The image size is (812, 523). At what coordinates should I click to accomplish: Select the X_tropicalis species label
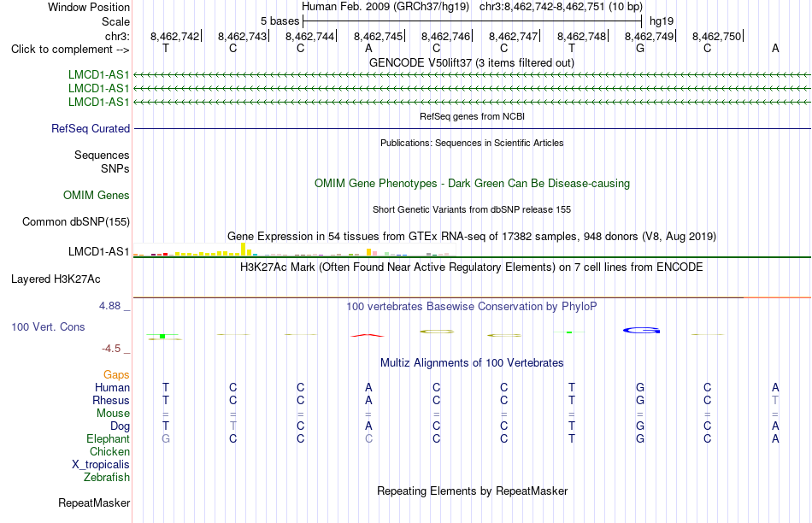101,465
